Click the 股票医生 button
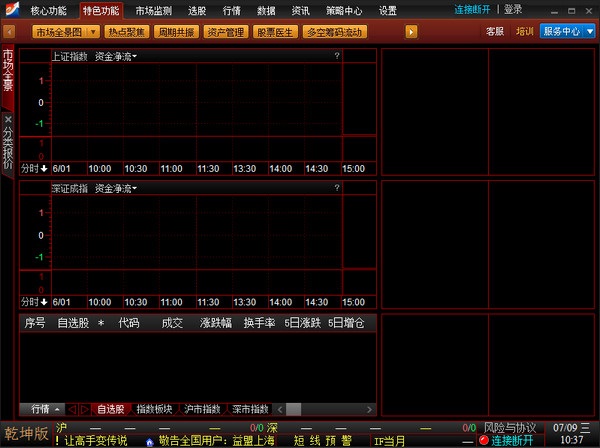Screen dimensions: 600x448 click(x=275, y=32)
